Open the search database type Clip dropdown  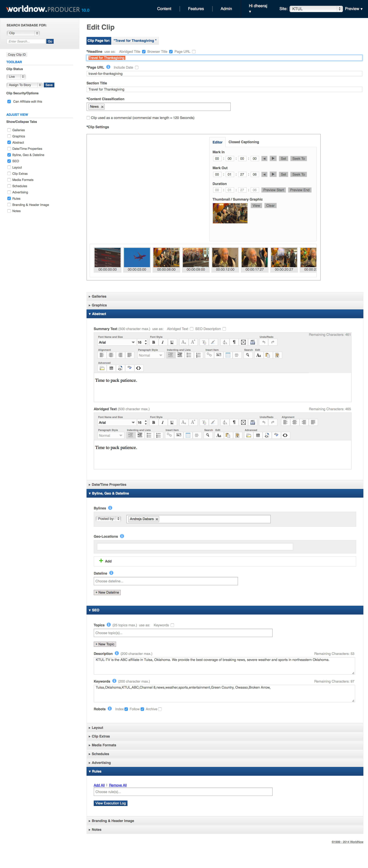[x=23, y=33]
